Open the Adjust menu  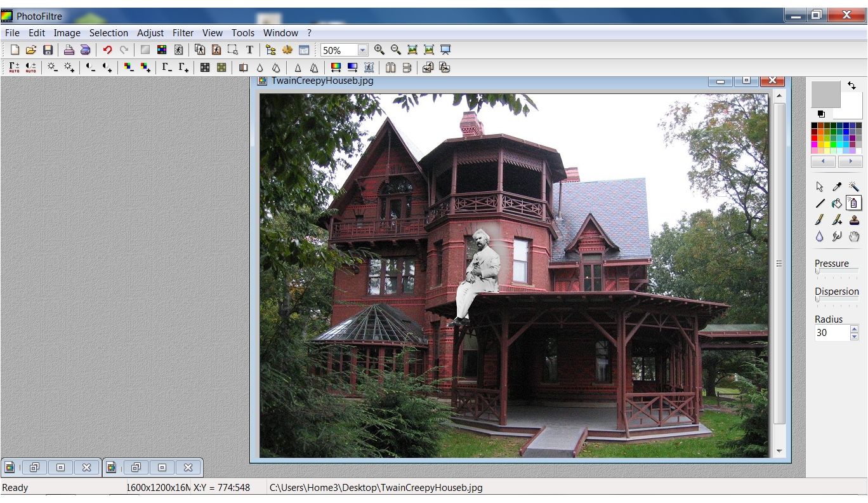(x=150, y=33)
